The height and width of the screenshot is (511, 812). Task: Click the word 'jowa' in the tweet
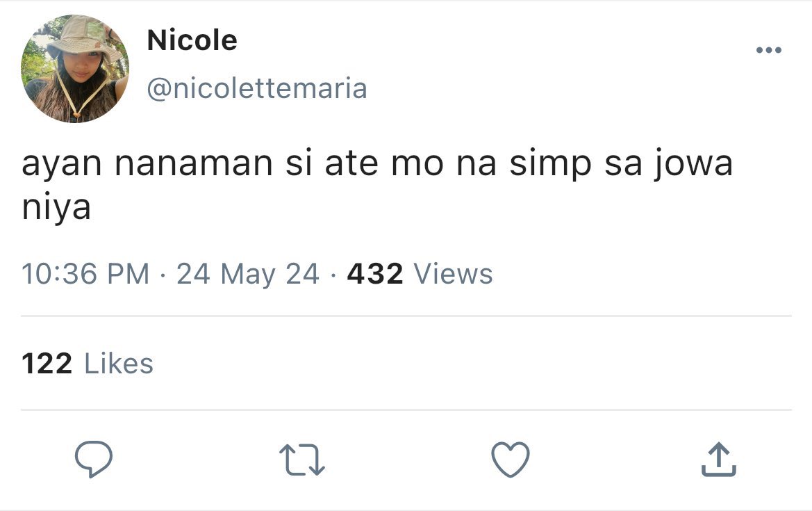click(693, 164)
